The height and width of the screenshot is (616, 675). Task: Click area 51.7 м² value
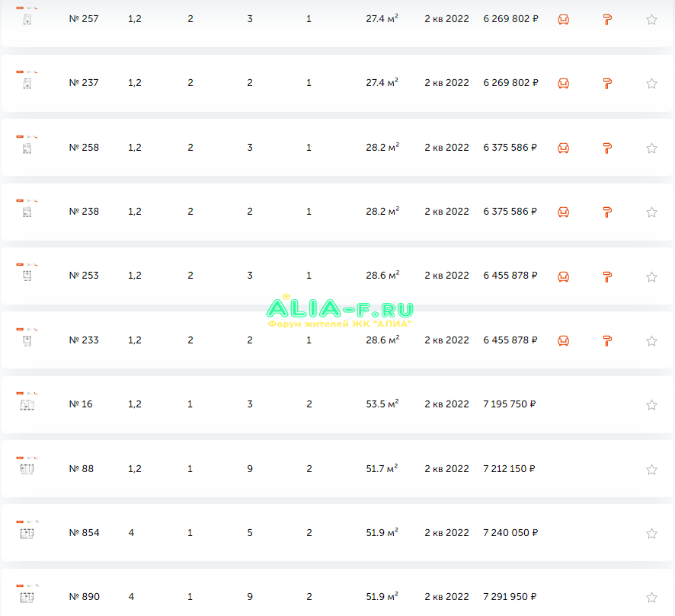click(382, 468)
